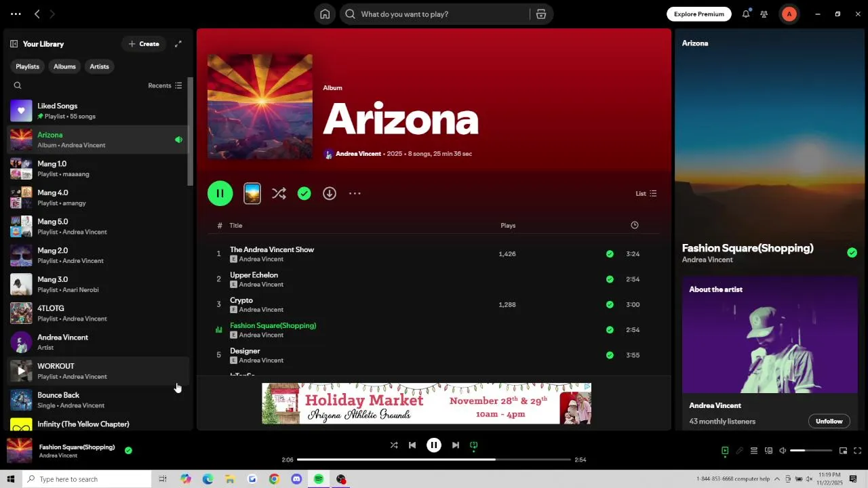This screenshot has width=868, height=488.
Task: Collapse Your Library sidebar icon
Action: pos(14,44)
